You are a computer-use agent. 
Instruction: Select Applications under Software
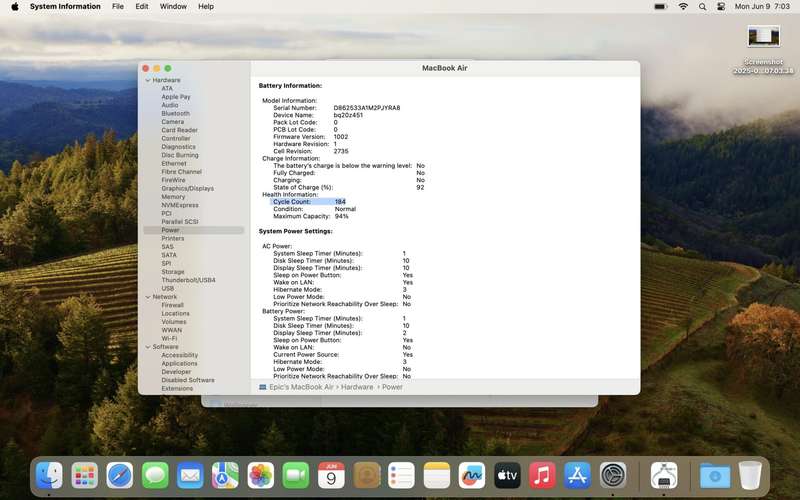[x=179, y=364]
